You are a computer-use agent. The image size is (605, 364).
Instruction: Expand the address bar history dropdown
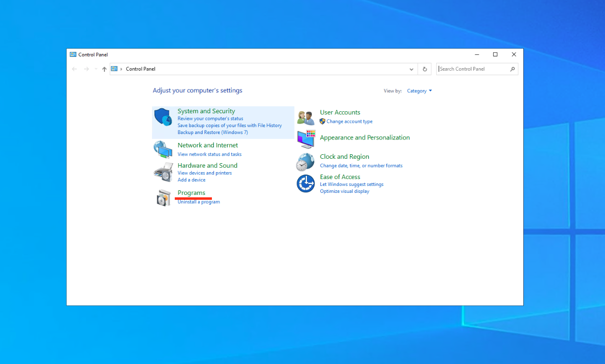(411, 69)
